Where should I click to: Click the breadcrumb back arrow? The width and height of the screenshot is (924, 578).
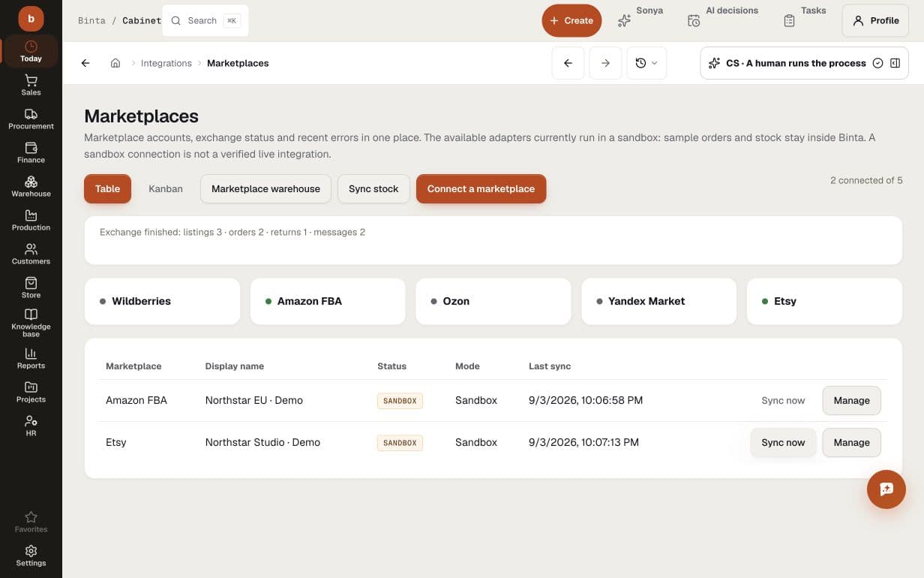pos(85,63)
